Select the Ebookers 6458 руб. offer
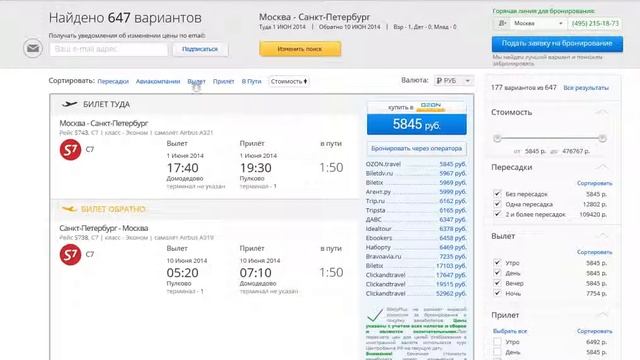 pos(416,238)
